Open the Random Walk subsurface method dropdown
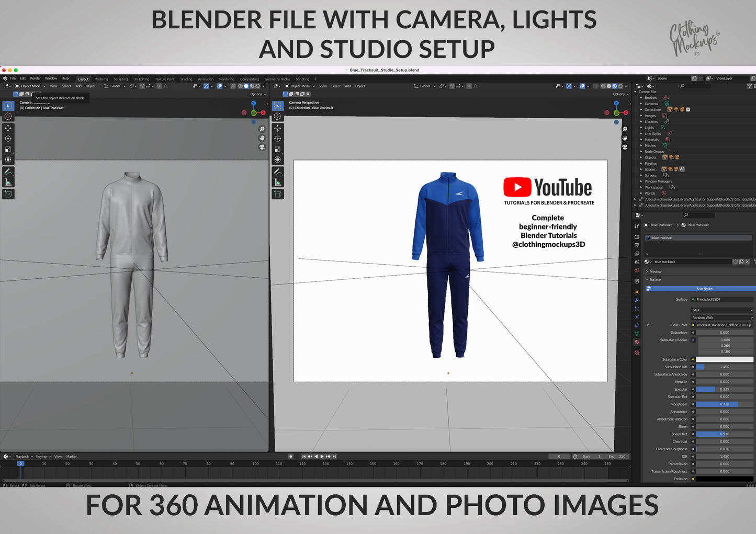Viewport: 756px width, 534px height. 722,317
